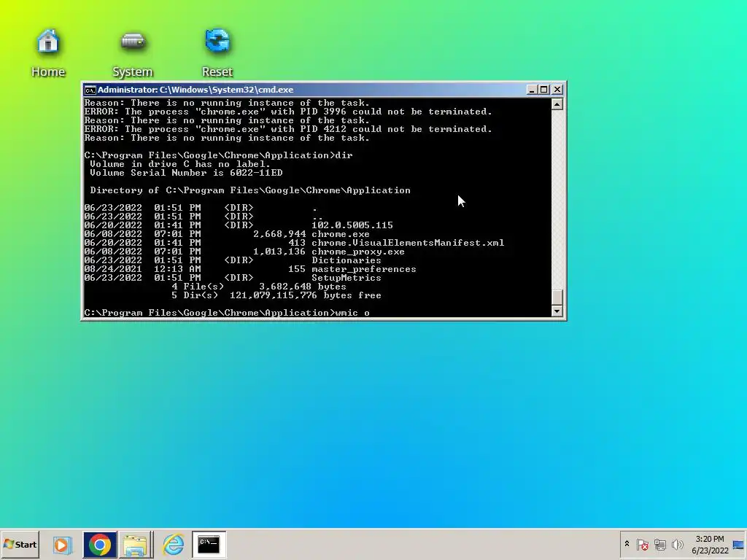Open the Reset desktop icon

coord(217,52)
